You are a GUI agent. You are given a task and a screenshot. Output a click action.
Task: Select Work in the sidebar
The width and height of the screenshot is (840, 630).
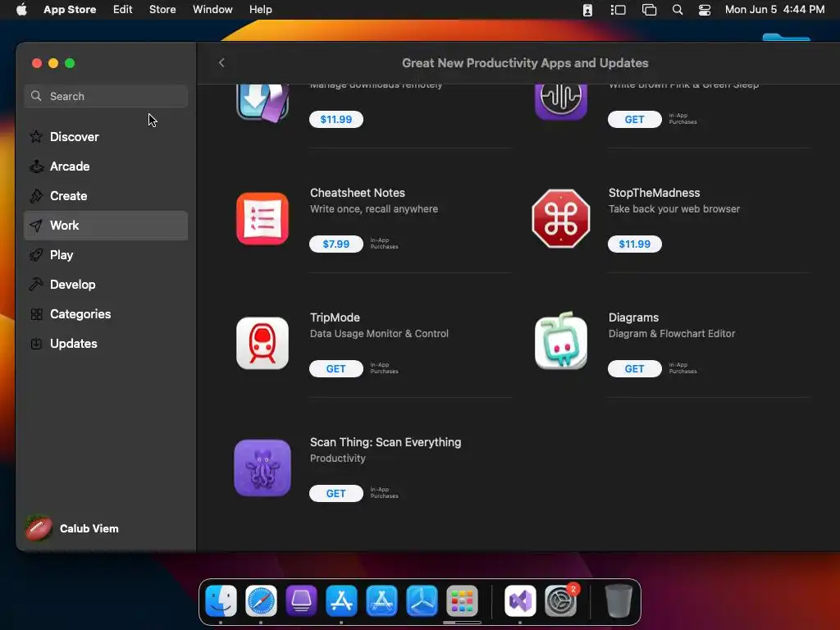point(106,226)
